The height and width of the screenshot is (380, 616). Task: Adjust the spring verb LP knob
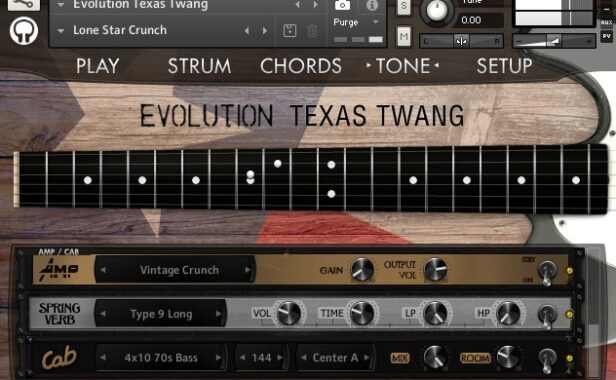click(x=435, y=313)
